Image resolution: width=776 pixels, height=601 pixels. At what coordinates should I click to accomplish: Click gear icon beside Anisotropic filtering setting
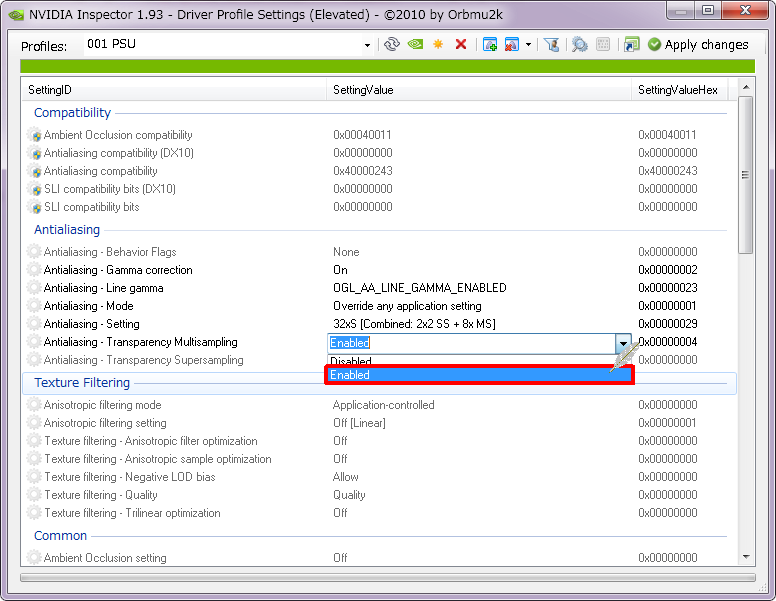[34, 423]
